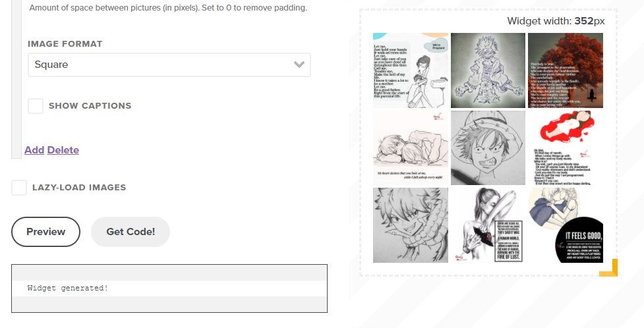Click the Widget width label
The image size is (644, 328).
click(x=556, y=21)
